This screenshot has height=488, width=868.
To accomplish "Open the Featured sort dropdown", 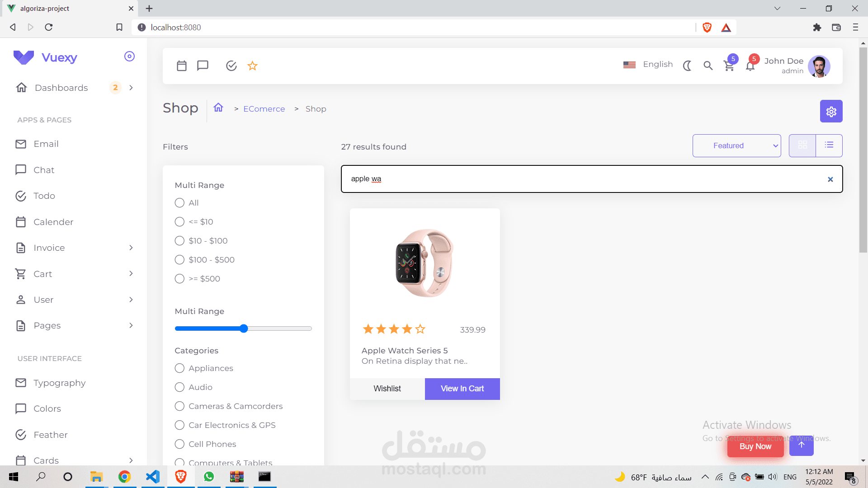I will pos(736,145).
